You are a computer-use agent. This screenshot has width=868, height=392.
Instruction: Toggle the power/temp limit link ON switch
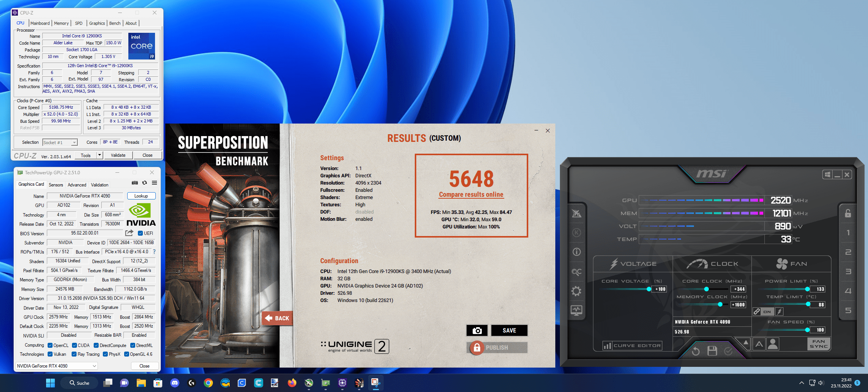point(767,312)
